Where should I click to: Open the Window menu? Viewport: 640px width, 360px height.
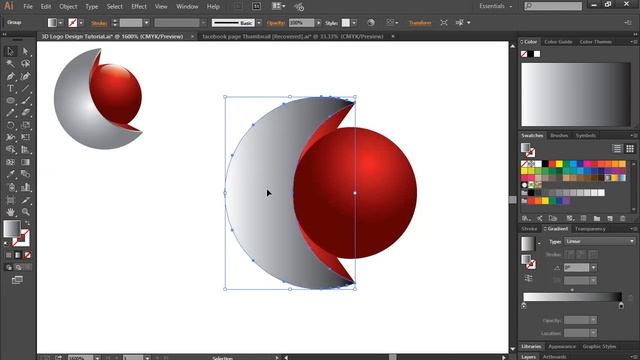pos(187,7)
